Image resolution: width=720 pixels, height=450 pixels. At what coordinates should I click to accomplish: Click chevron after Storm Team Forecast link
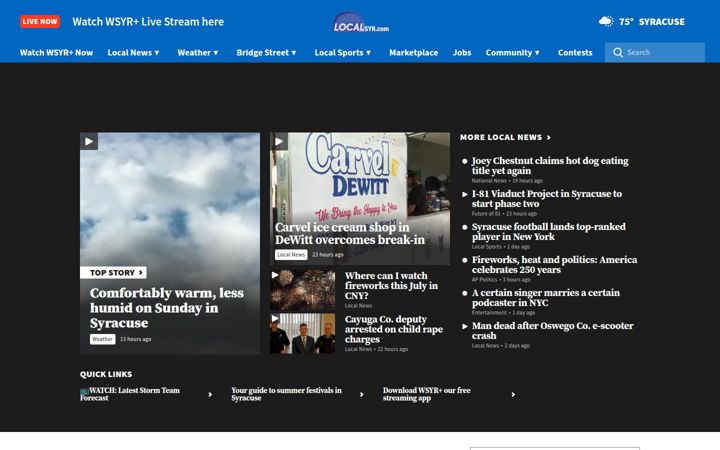click(x=210, y=394)
